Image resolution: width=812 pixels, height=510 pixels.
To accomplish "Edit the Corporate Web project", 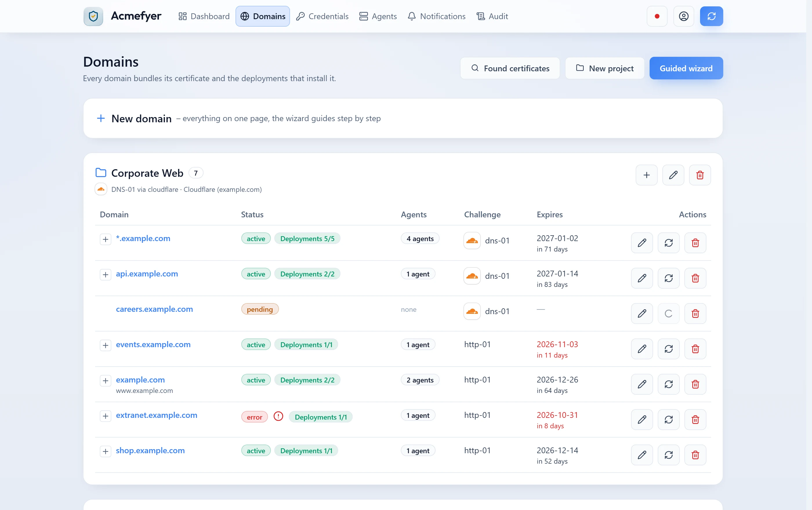I will (x=673, y=175).
